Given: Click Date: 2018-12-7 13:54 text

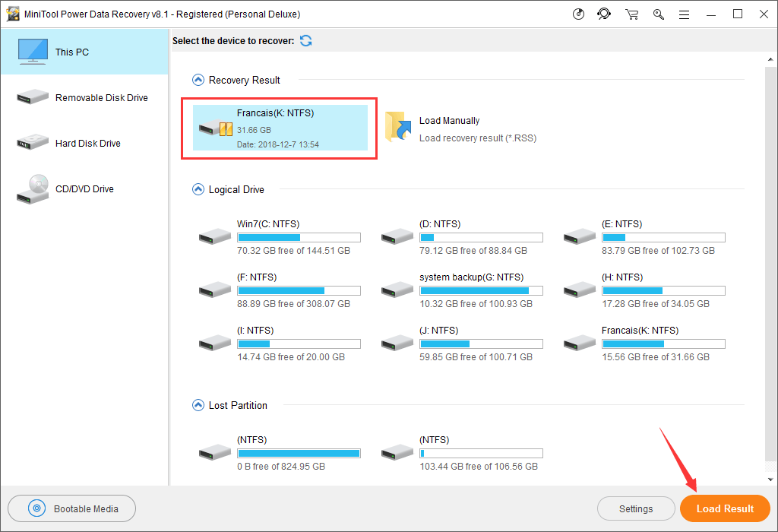Looking at the screenshot, I should click(x=278, y=144).
